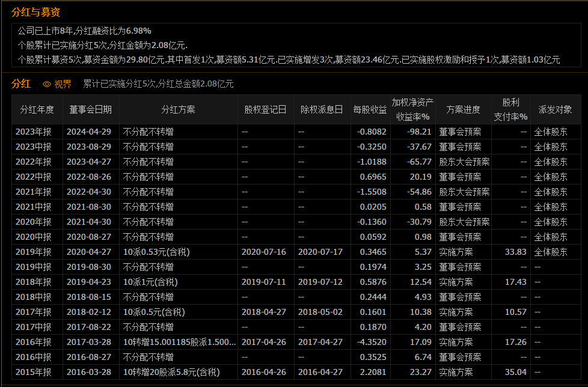588x387 pixels.
Task: Select the 派发对象 column header
Action: [x=556, y=109]
